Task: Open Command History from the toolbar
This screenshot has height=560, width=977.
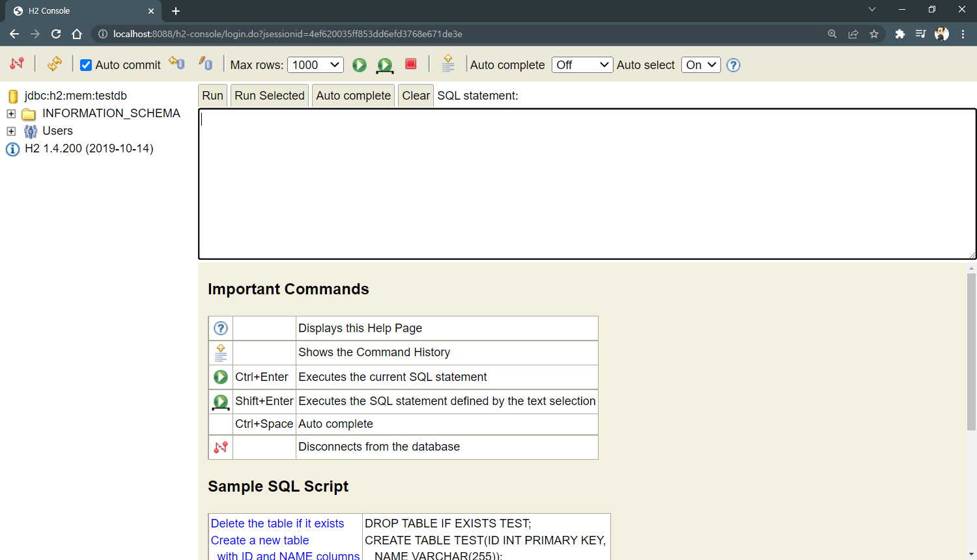Action: tap(448, 63)
